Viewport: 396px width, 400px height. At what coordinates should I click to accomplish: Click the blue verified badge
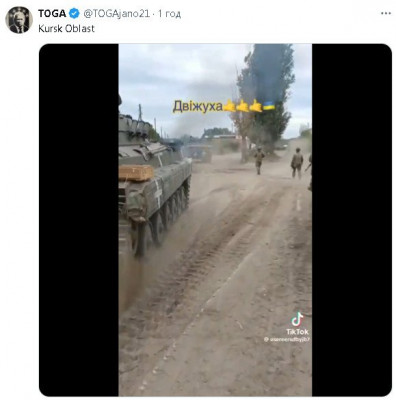(74, 14)
